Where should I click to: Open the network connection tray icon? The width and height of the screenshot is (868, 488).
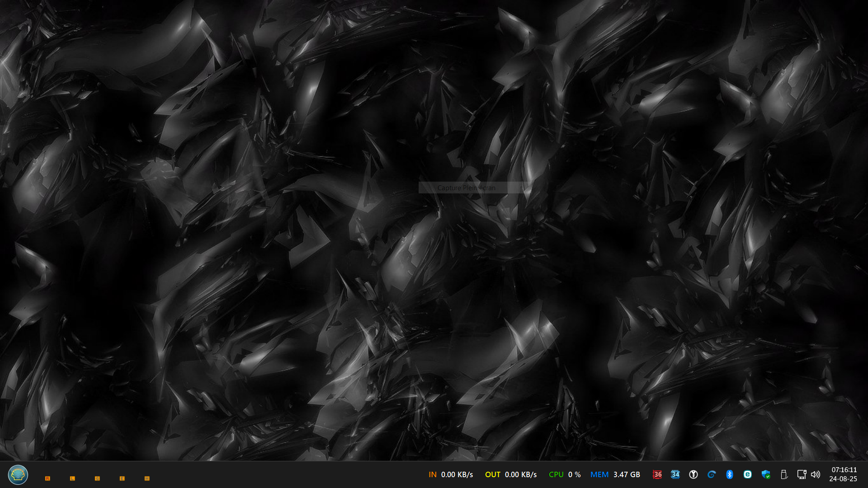click(802, 474)
